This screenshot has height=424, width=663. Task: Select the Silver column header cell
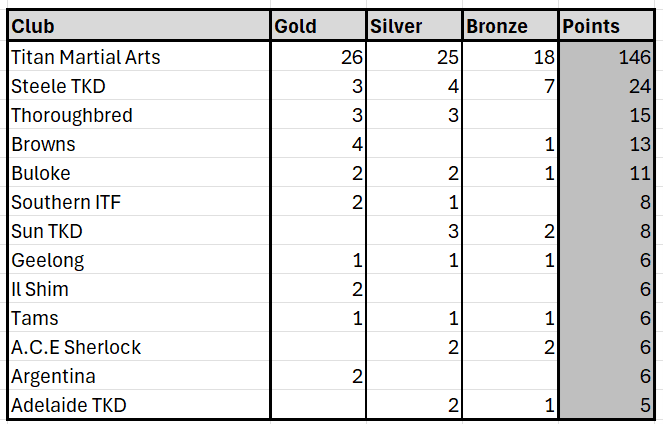414,27
